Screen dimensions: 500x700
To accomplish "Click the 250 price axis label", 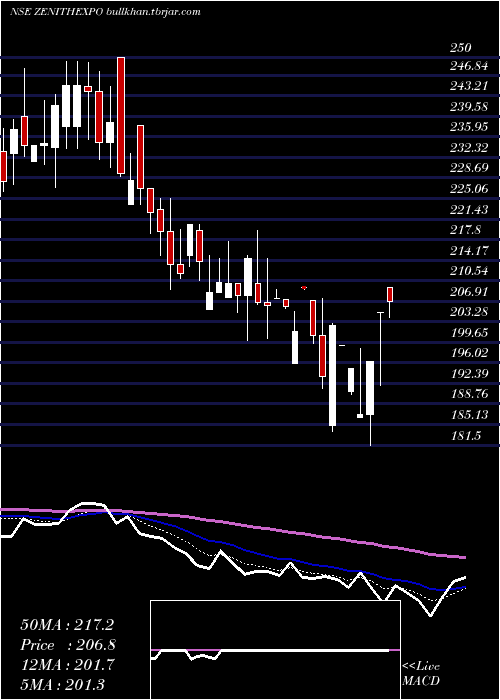I will click(x=460, y=48).
